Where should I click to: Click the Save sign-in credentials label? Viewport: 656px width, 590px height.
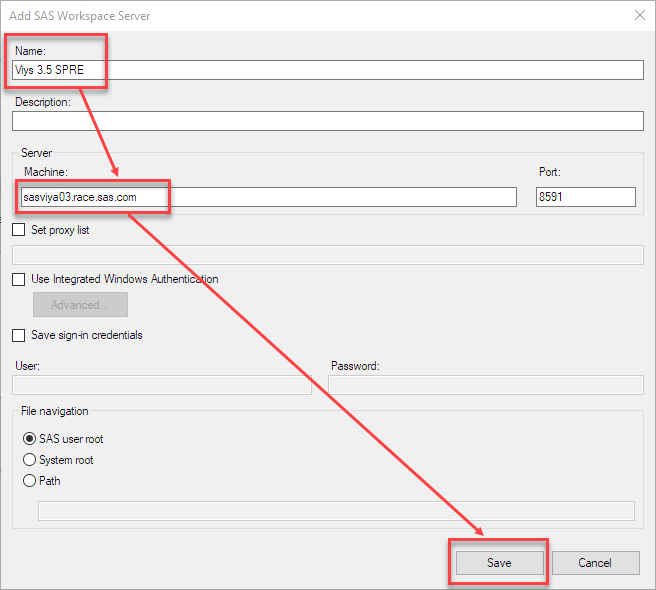[x=87, y=335]
